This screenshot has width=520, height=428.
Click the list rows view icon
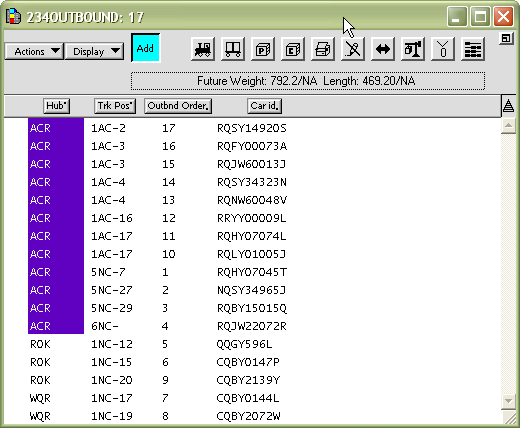pos(473,49)
